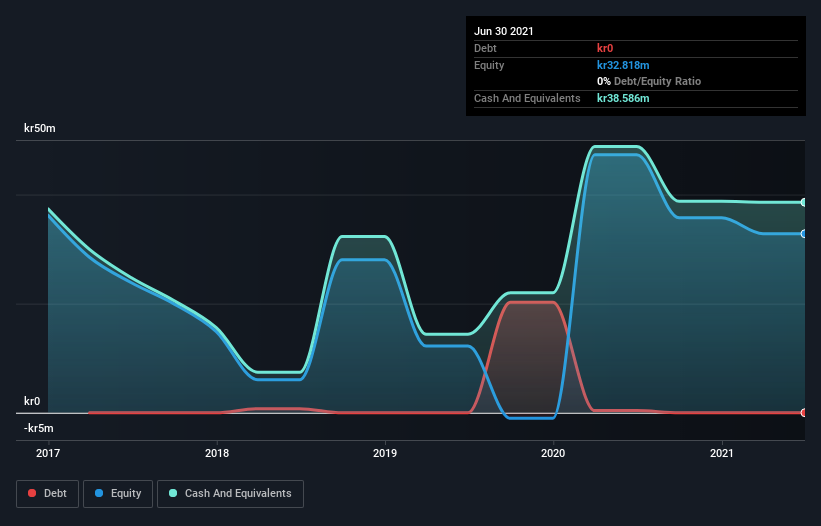
Task: Click the 2021 x-axis label
Action: [722, 453]
